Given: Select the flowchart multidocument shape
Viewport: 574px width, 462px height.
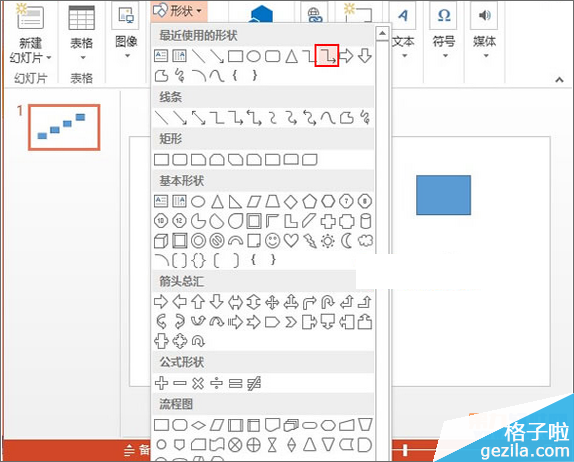Looking at the screenshot, I should click(x=291, y=425).
